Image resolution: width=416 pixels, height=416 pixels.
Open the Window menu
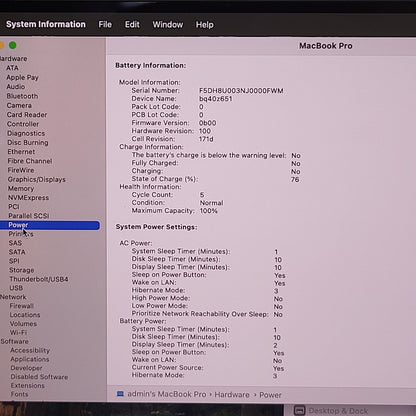tap(168, 25)
